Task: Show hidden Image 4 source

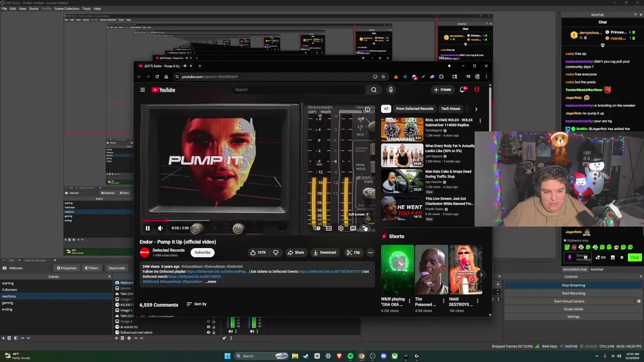Action: pos(208,321)
